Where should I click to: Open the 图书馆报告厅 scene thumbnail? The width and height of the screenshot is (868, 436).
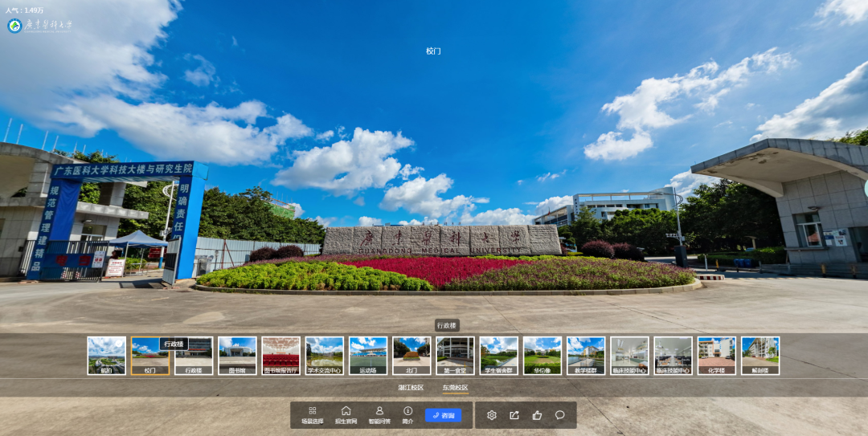click(280, 356)
